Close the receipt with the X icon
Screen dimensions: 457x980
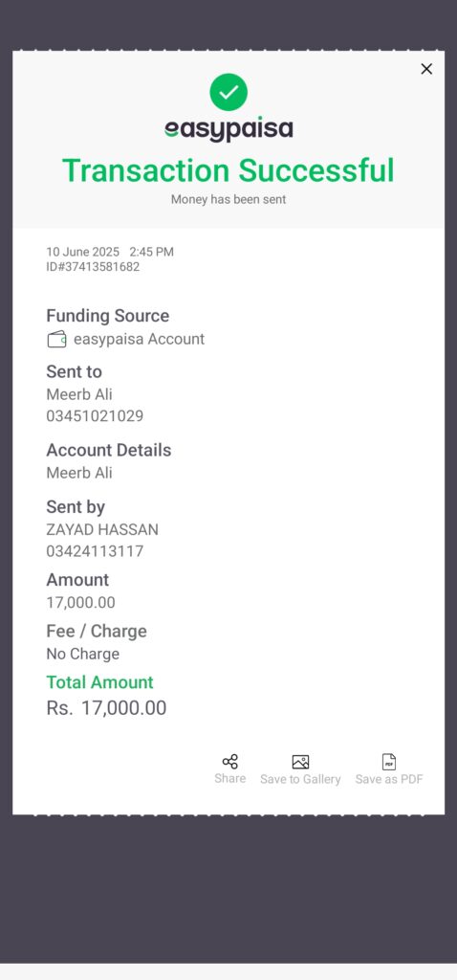coord(426,69)
